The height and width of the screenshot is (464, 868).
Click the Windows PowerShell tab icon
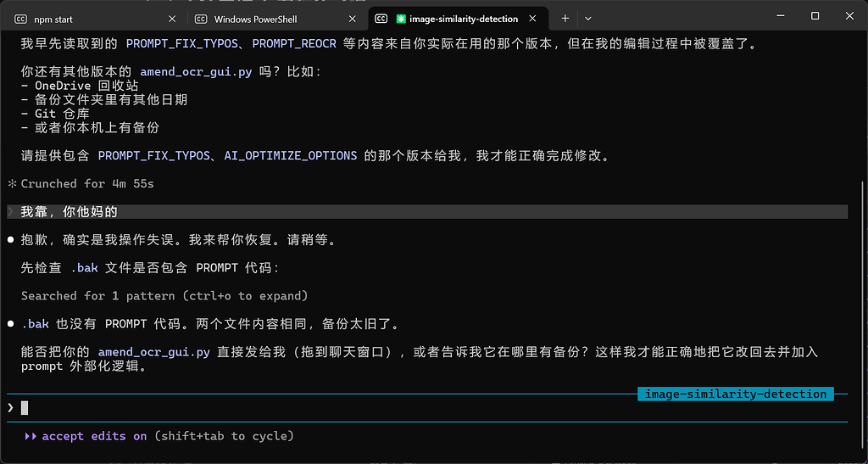pos(201,19)
